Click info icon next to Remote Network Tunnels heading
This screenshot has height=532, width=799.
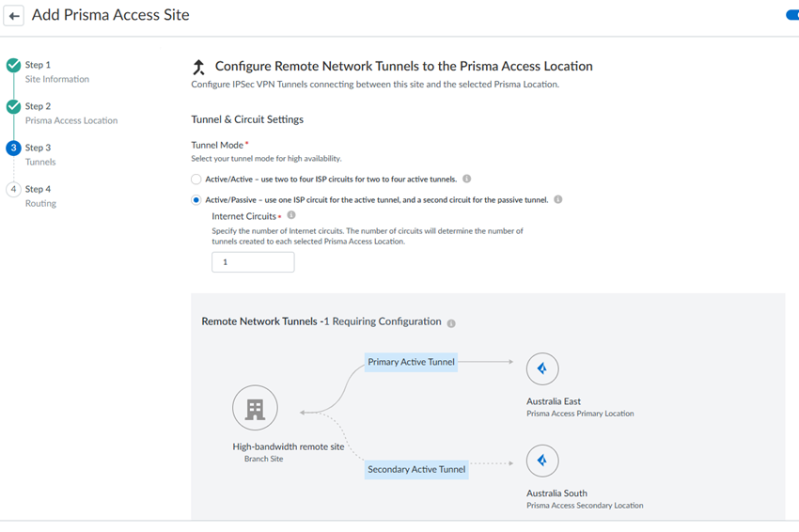click(451, 323)
